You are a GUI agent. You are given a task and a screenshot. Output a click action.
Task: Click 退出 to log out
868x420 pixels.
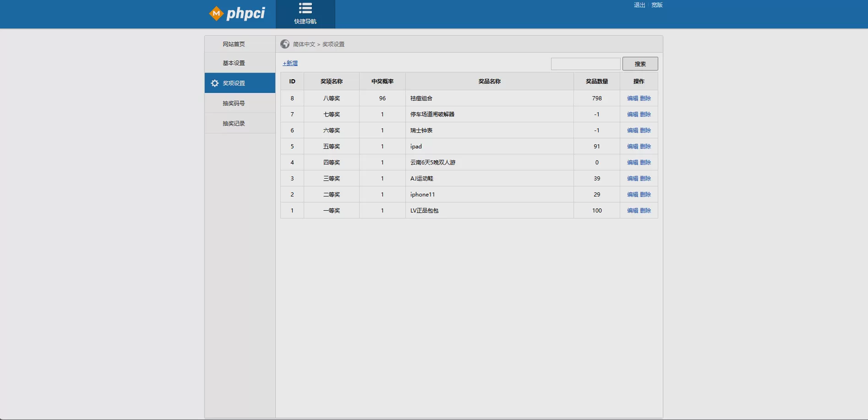pos(639,5)
